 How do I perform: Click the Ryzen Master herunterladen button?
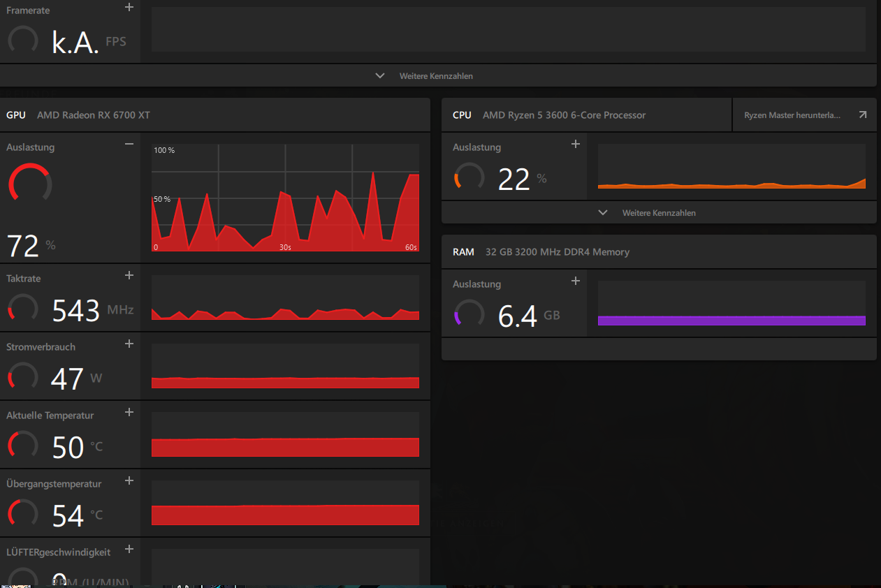(804, 115)
